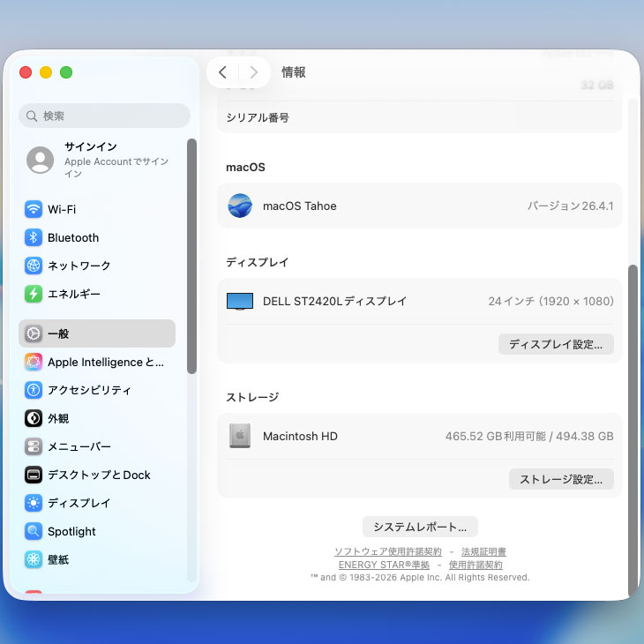This screenshot has height=644, width=644.
Task: Click the Spotlight magnifier icon in sidebar
Action: [34, 531]
